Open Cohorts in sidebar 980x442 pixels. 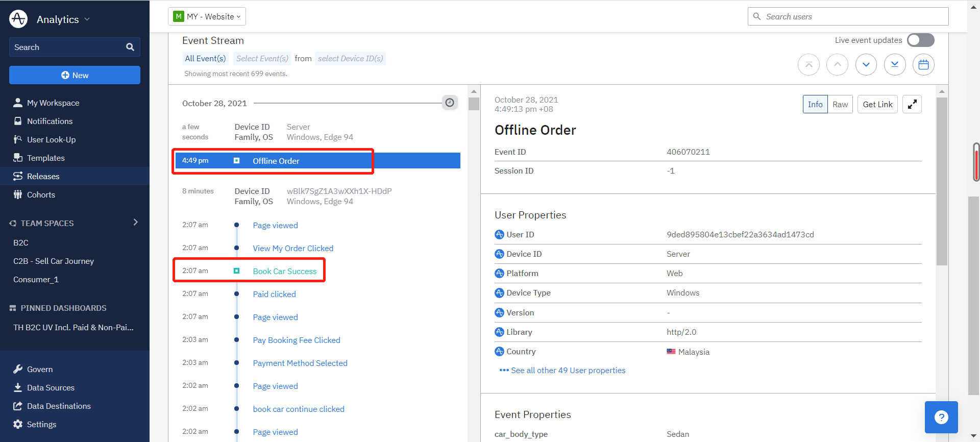point(41,194)
